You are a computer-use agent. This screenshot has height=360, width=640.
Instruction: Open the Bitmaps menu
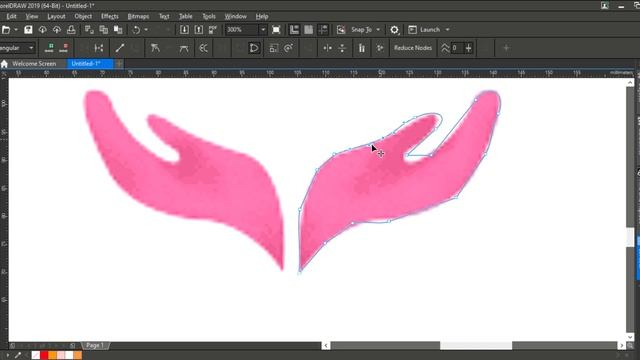click(x=138, y=17)
